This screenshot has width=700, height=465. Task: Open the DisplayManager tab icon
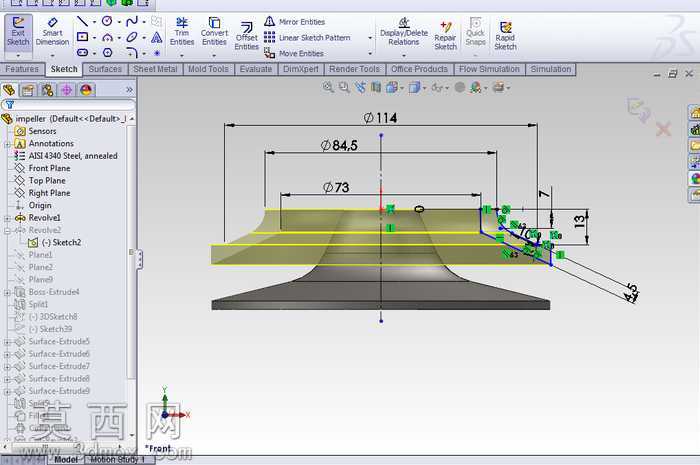coord(86,90)
